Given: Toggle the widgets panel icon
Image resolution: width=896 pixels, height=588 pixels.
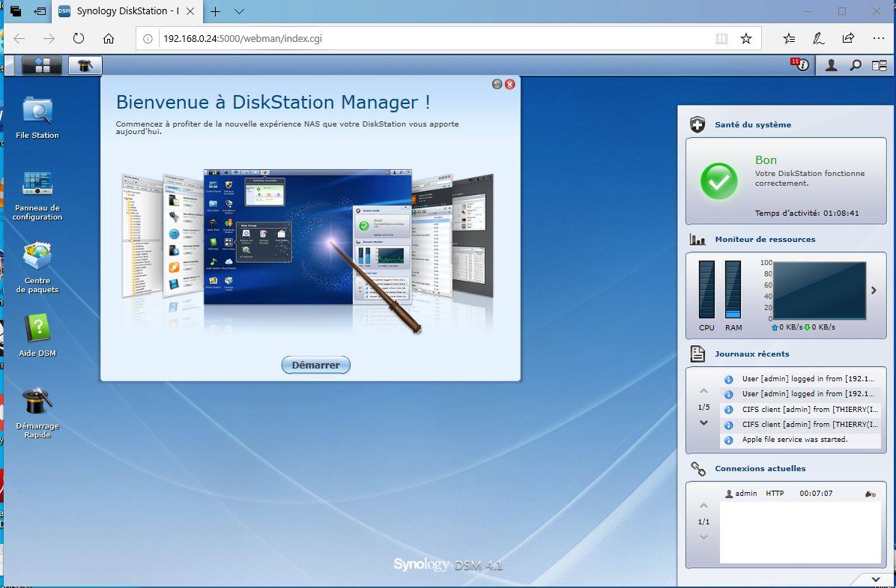Looking at the screenshot, I should (879, 66).
